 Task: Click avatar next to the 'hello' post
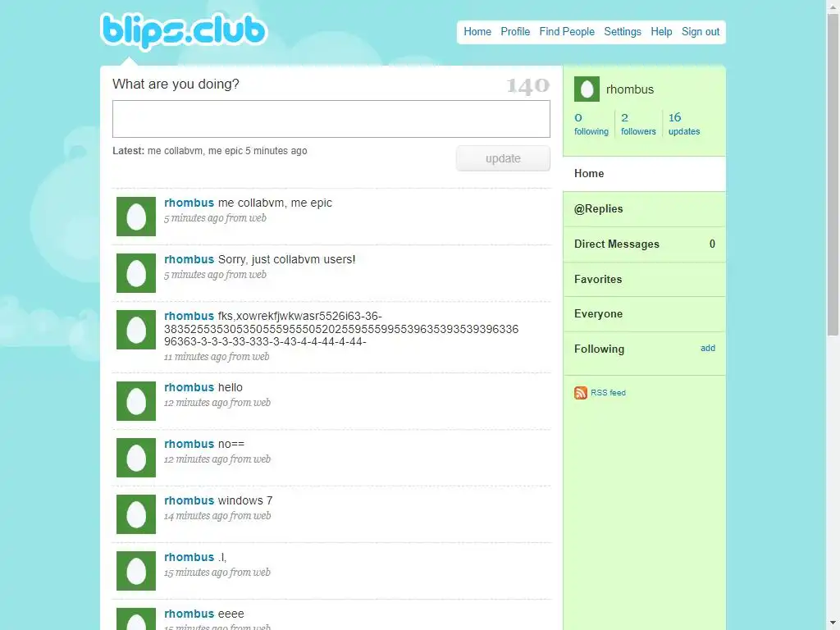(136, 401)
